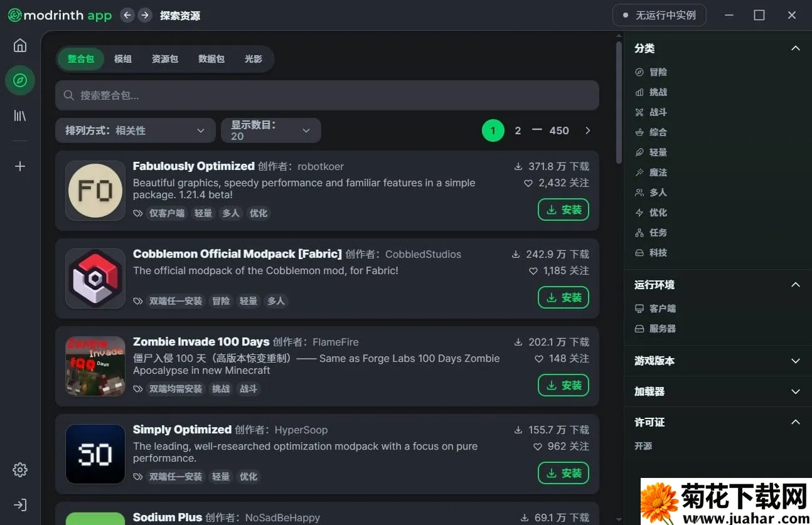812x525 pixels.
Task: Open the 排列方式 sort dropdown
Action: coord(135,130)
